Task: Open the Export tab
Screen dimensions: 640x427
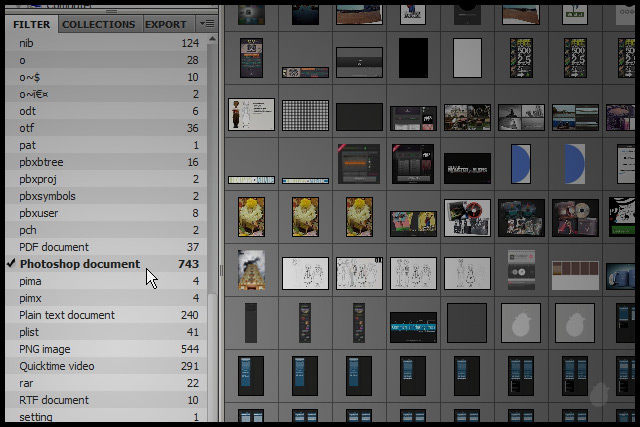Action: click(x=165, y=24)
